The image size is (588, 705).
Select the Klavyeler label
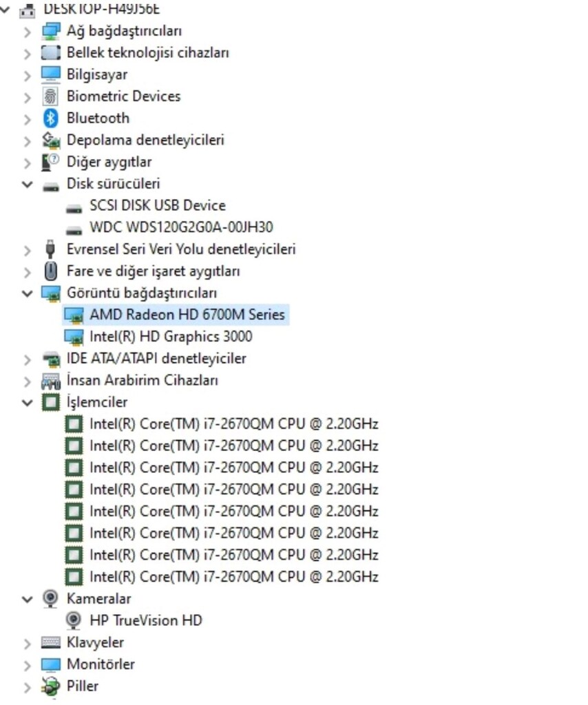pos(95,642)
